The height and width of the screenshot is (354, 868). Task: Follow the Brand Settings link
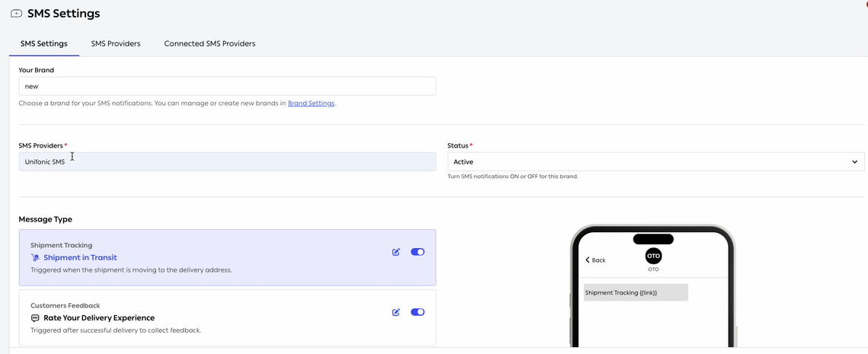click(311, 104)
